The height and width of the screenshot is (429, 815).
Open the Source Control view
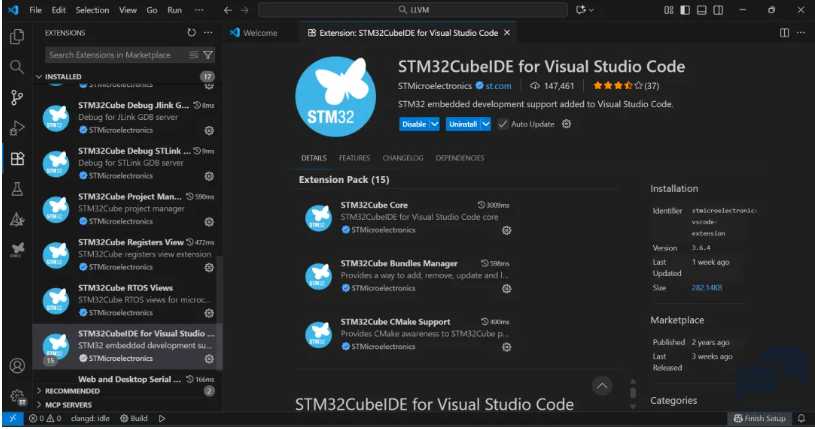point(16,97)
